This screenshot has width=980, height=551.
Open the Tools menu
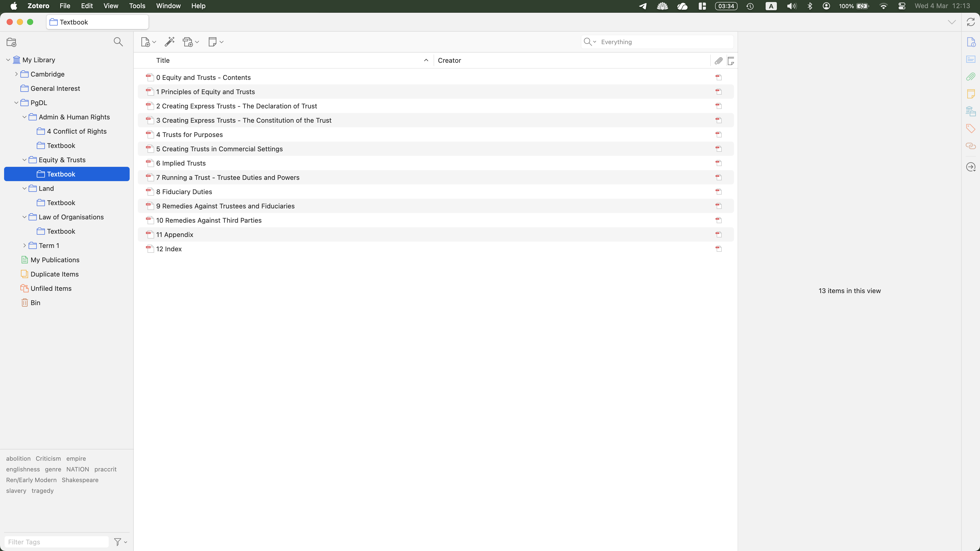pyautogui.click(x=137, y=6)
